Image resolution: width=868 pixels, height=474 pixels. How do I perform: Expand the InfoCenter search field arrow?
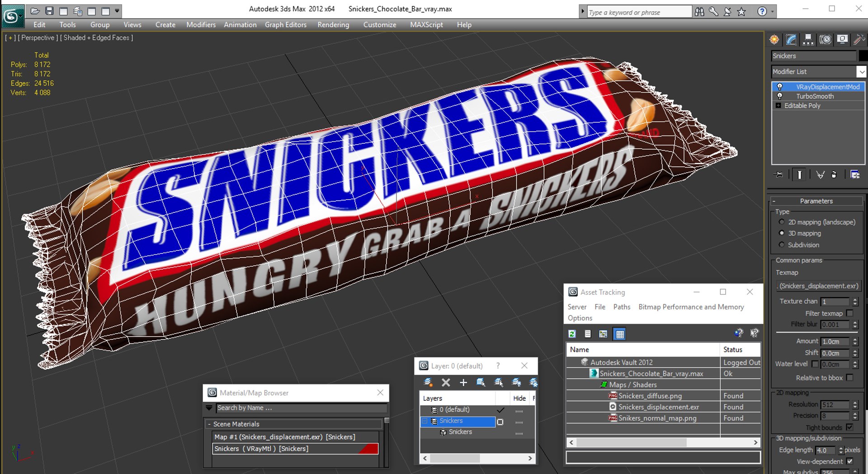(x=583, y=12)
